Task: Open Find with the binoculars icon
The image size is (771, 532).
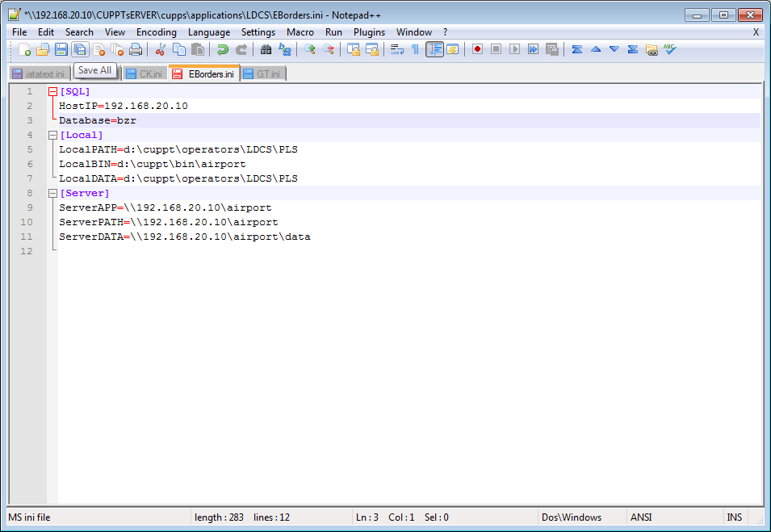Action: [x=266, y=49]
